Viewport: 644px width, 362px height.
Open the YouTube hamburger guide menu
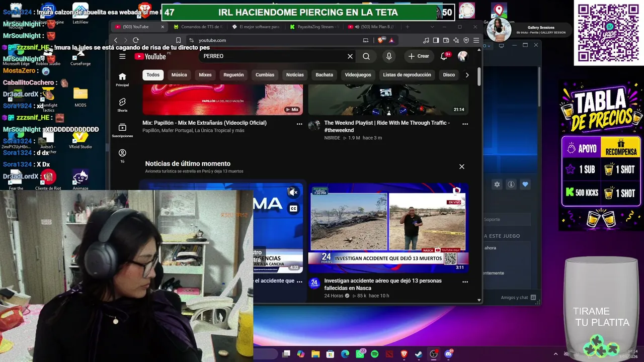click(x=122, y=56)
